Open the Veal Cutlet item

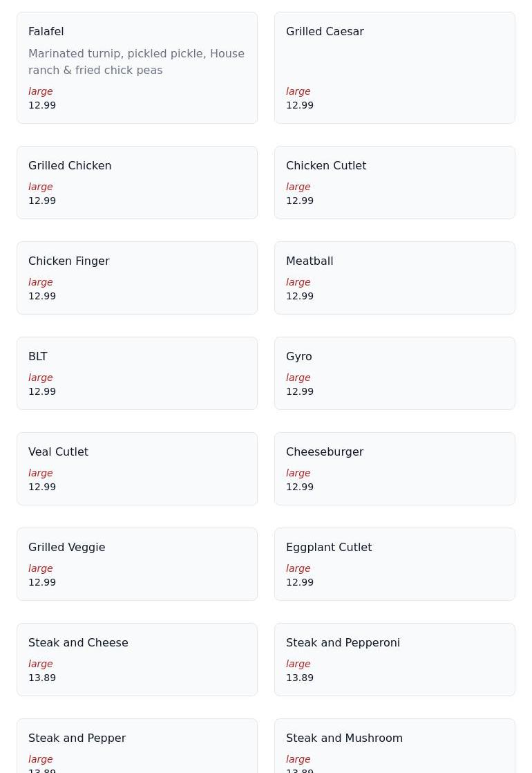(137, 468)
